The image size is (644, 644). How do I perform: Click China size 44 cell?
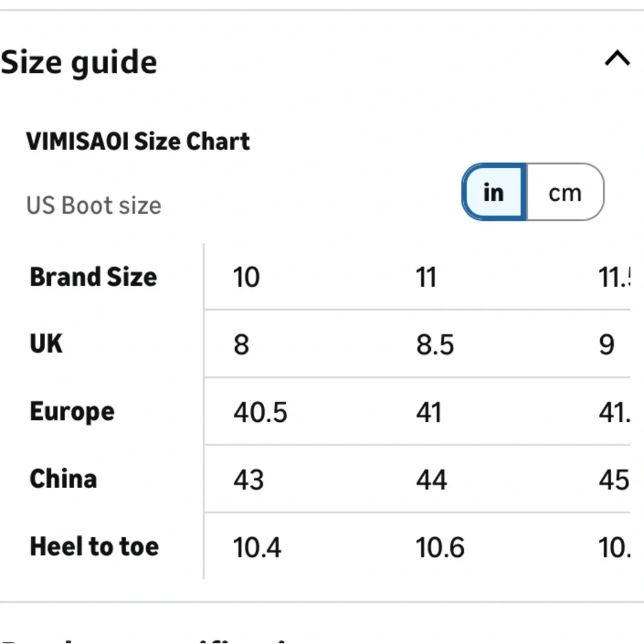click(x=431, y=480)
